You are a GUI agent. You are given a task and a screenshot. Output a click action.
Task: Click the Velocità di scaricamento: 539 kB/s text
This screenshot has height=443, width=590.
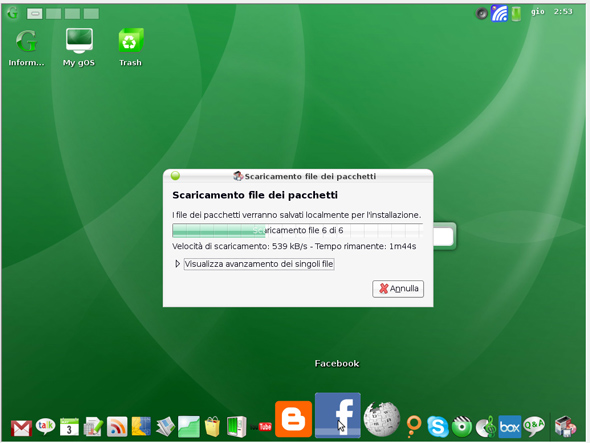[240, 246]
